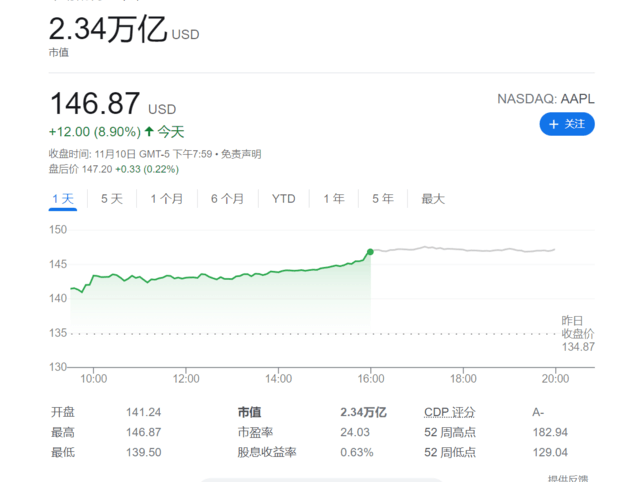Click the 市盈率 row label
639x482 pixels.
tap(255, 432)
